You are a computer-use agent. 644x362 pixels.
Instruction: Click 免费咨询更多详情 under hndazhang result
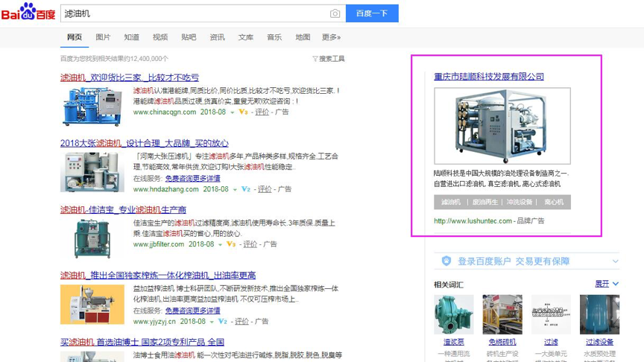[x=192, y=179]
